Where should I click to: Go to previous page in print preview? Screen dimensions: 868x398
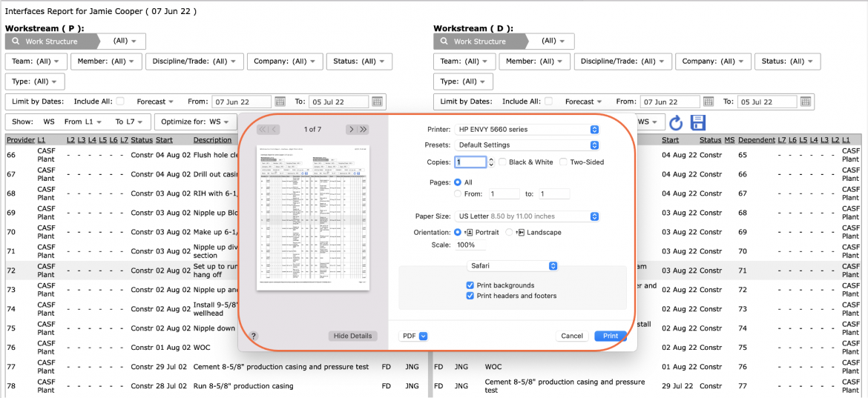274,130
